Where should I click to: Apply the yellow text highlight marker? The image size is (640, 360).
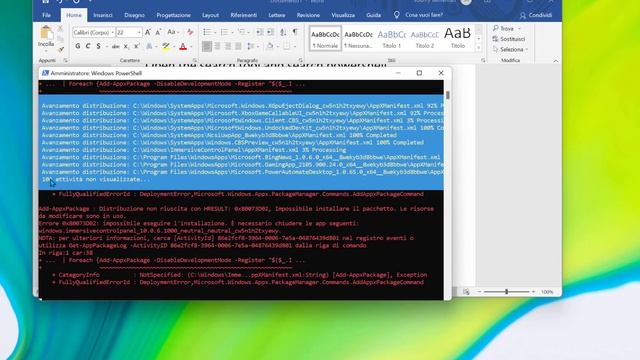[x=165, y=47]
